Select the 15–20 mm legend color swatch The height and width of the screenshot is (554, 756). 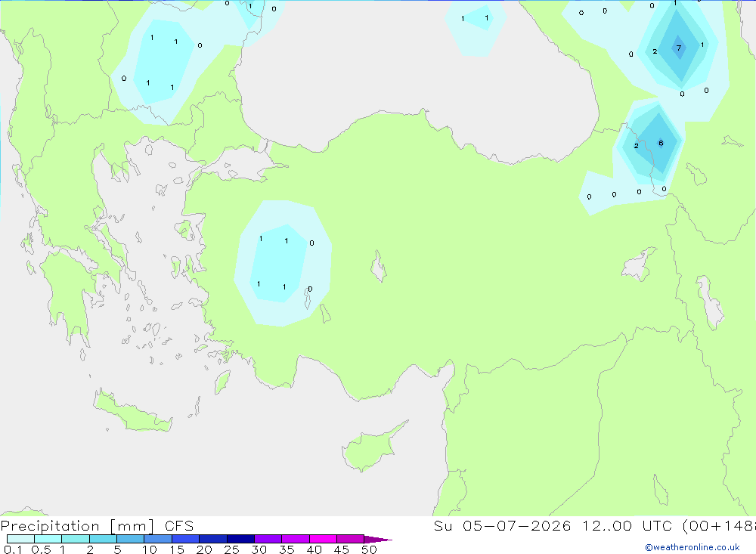tap(186, 539)
